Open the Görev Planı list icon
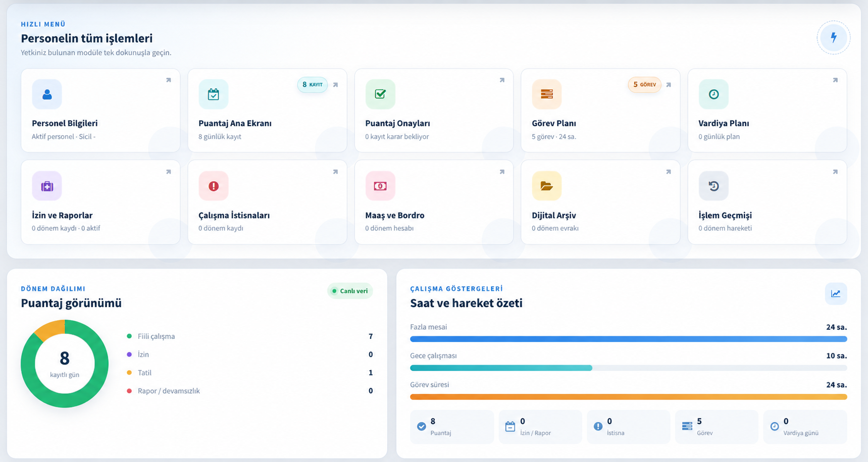868x462 pixels. [x=547, y=94]
